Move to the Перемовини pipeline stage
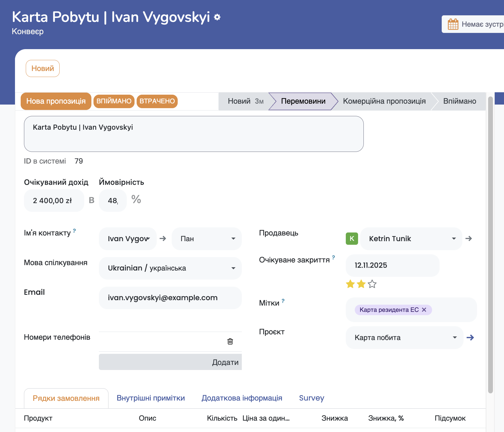This screenshot has width=504, height=432. (303, 101)
